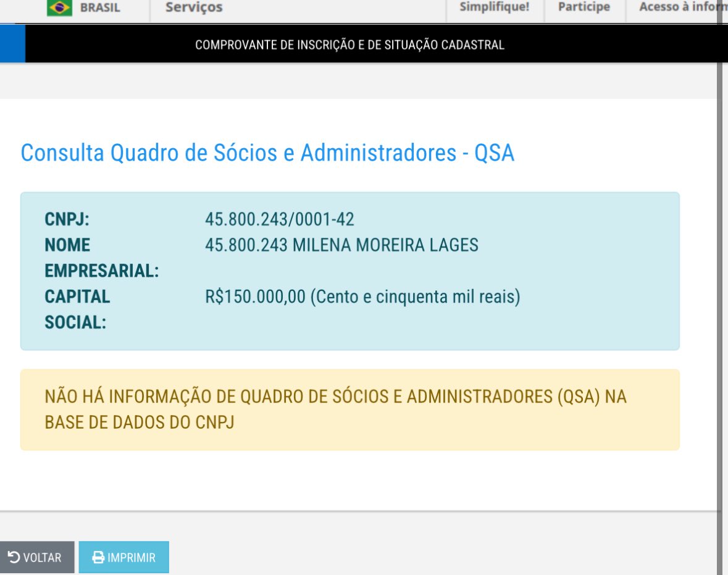Open the BRASIL portal link
Viewport: 728px width, 575px height.
(x=100, y=7)
